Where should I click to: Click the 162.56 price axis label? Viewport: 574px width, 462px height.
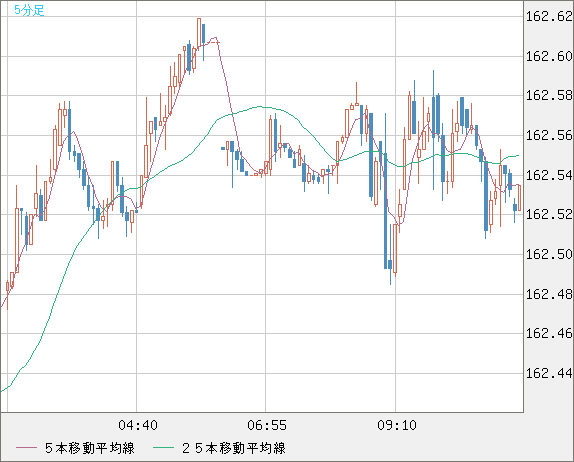click(x=549, y=135)
